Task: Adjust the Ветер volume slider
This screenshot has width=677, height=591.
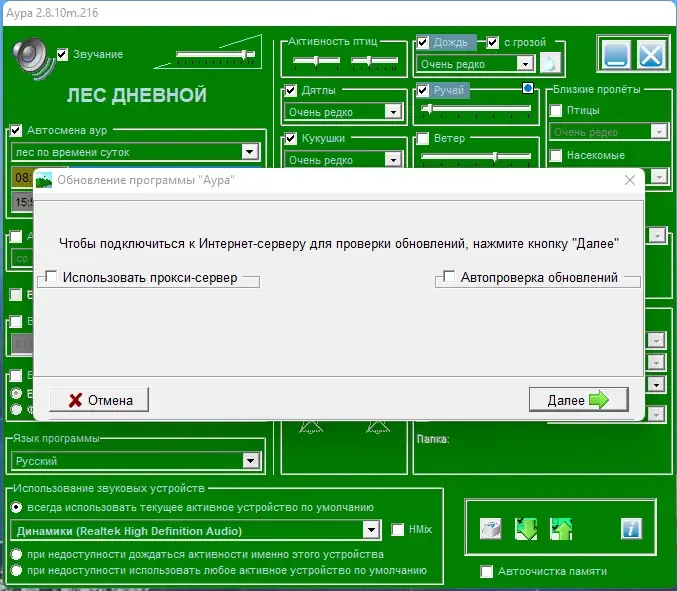Action: tap(476, 157)
